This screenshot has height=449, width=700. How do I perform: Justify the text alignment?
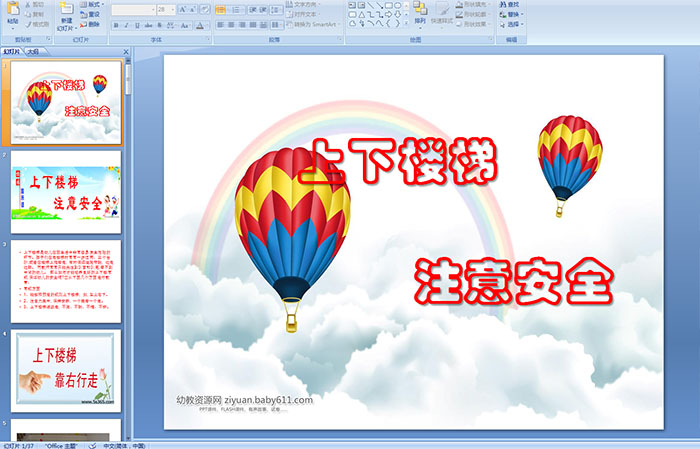[253, 25]
